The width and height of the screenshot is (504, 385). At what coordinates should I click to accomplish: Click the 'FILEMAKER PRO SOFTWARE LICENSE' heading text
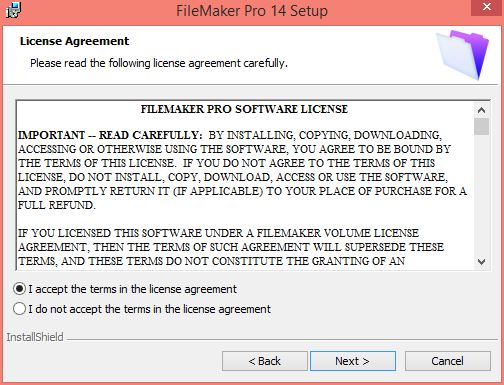tap(244, 109)
